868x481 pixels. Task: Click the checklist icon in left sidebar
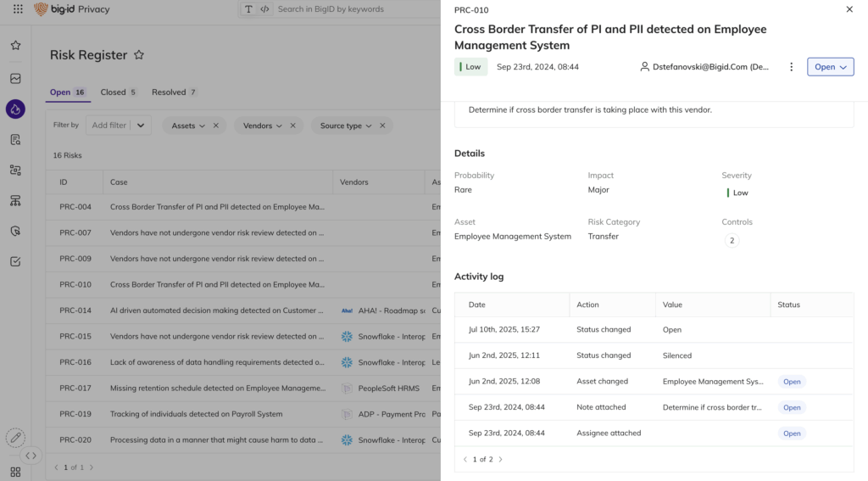(15, 261)
